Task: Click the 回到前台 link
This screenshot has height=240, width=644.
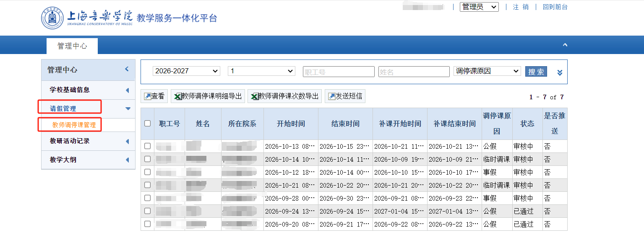Action: pyautogui.click(x=555, y=7)
